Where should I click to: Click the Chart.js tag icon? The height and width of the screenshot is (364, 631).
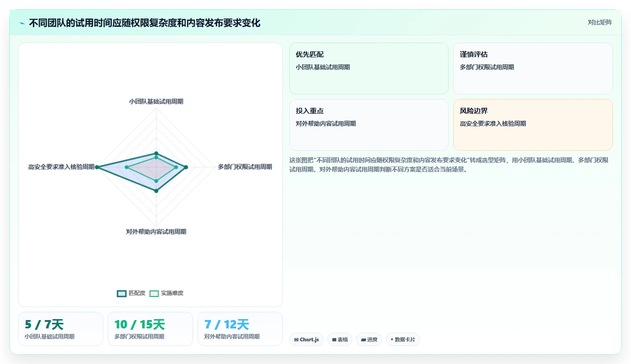tap(296, 339)
